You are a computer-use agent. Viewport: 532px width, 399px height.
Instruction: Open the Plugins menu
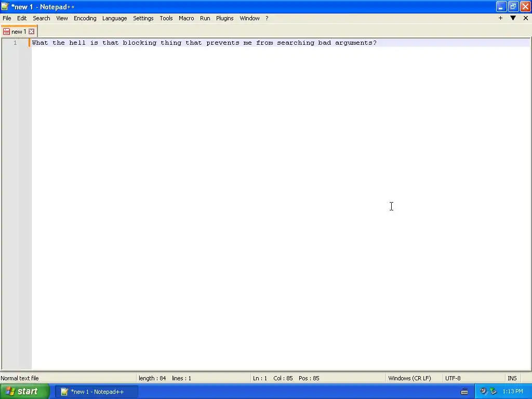coord(224,18)
